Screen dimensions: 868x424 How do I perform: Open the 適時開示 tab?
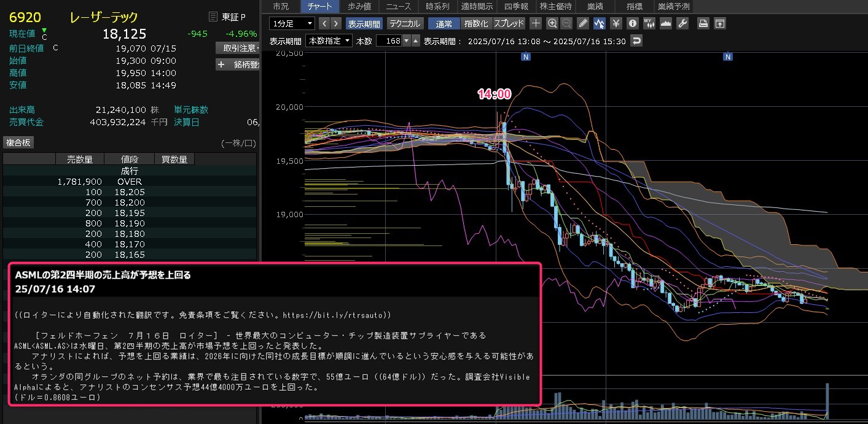click(x=477, y=7)
